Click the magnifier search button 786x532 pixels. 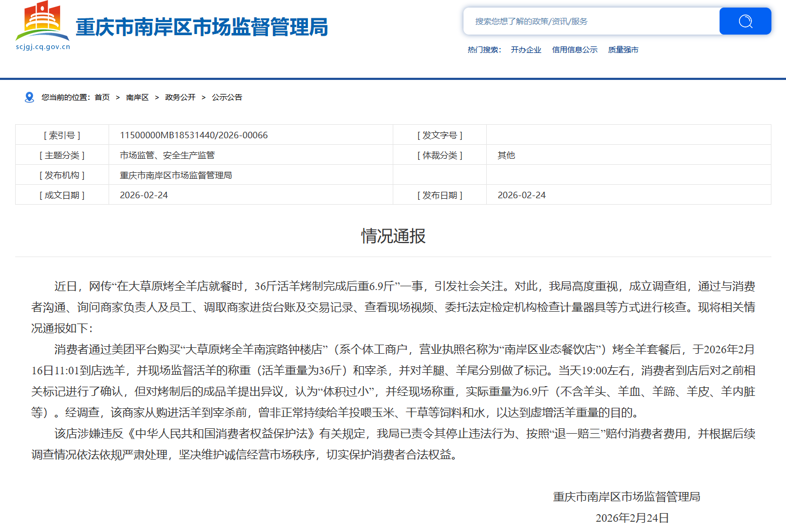(x=745, y=21)
